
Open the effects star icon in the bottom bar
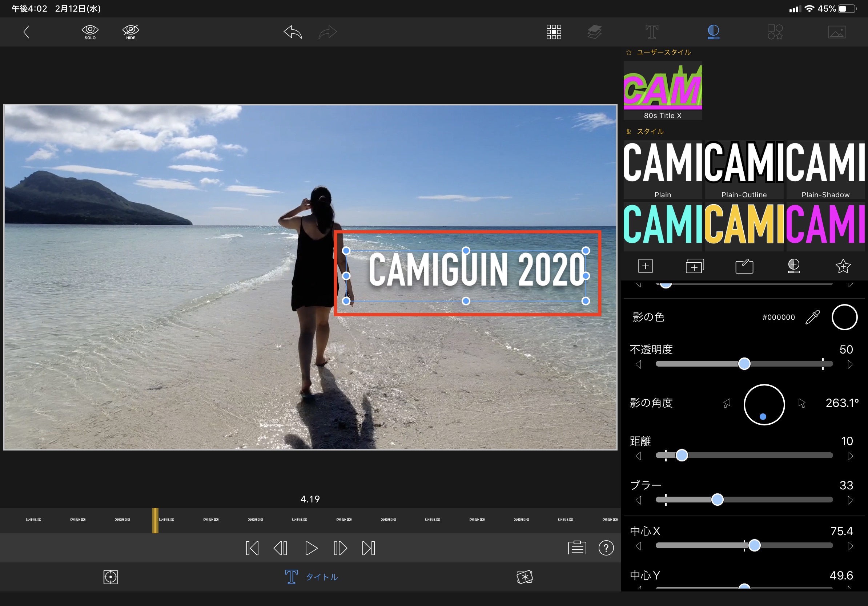click(525, 577)
